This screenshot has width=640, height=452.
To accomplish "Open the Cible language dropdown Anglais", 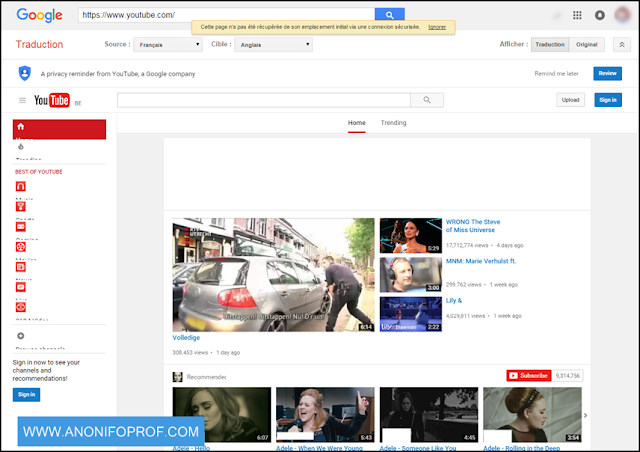I will click(273, 45).
